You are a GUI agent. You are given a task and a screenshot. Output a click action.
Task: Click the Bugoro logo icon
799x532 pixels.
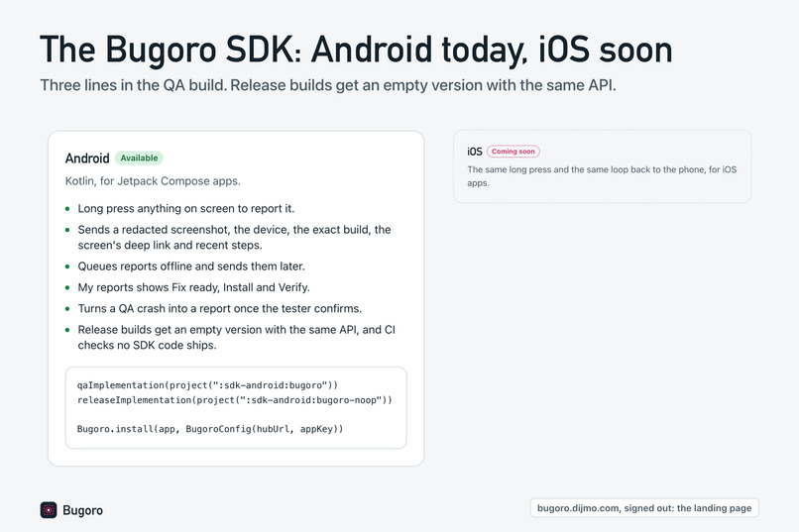[x=49, y=509]
